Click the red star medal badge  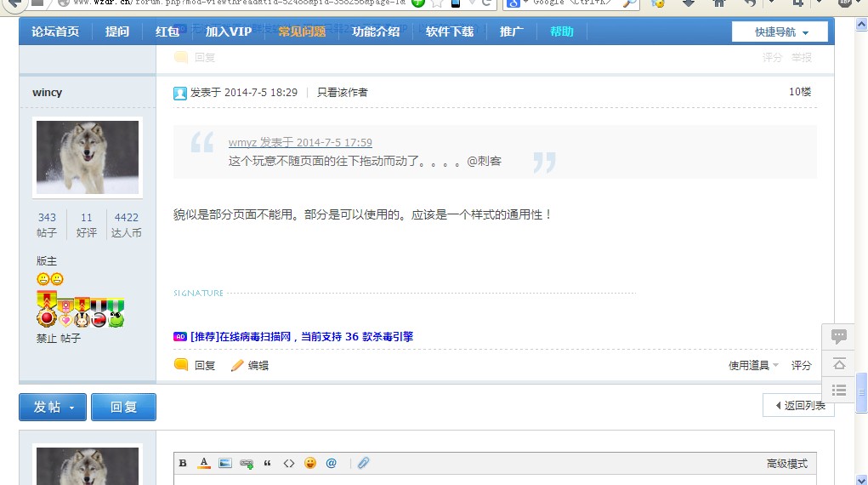click(47, 310)
